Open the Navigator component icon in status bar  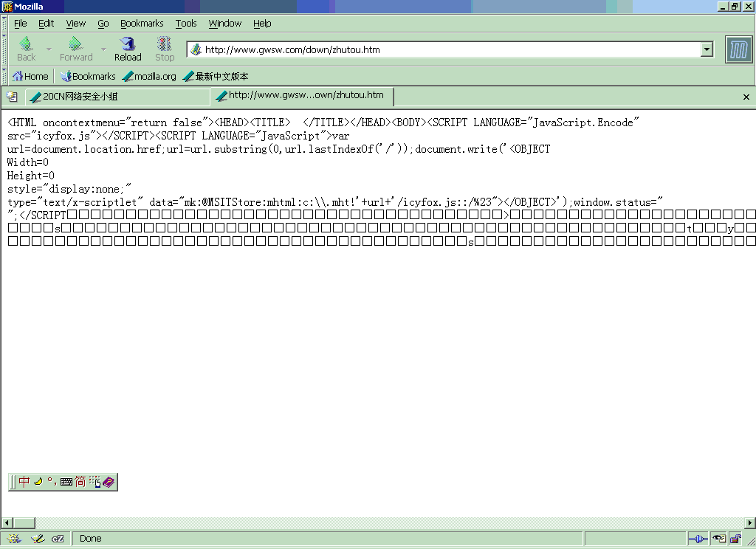14,539
